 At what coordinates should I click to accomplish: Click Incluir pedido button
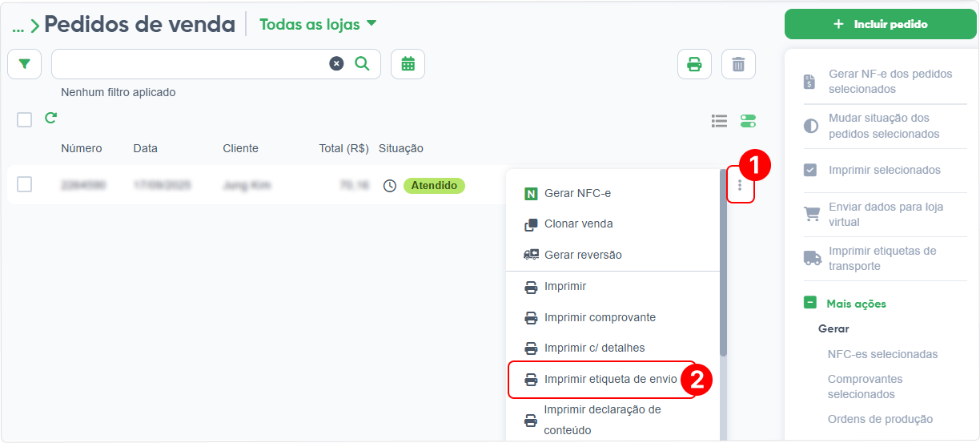coord(881,24)
